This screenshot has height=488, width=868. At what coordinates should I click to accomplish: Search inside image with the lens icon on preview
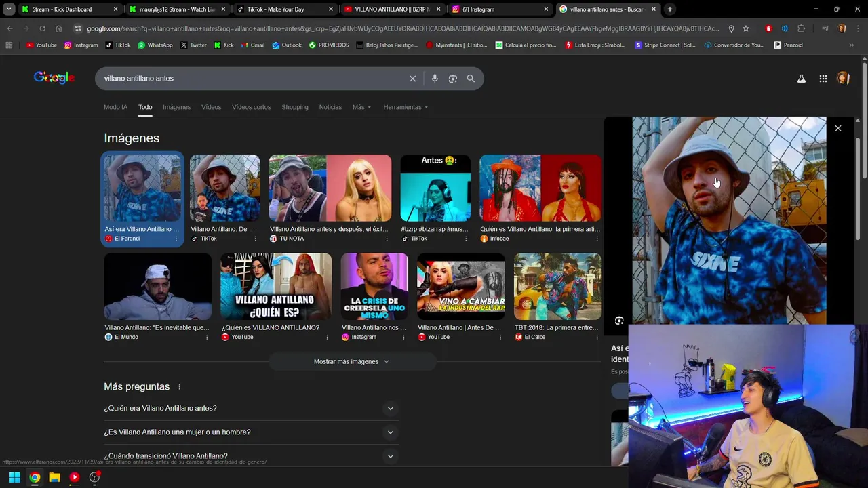tap(619, 321)
